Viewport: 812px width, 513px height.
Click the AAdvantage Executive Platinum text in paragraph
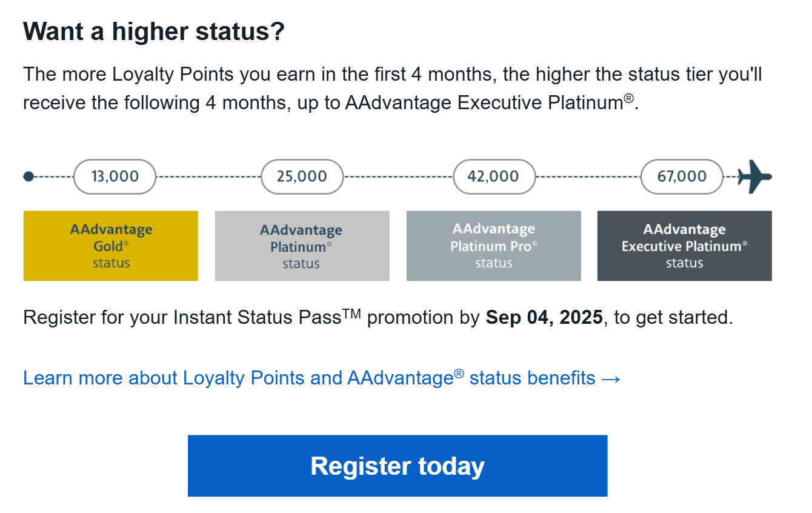[488, 102]
